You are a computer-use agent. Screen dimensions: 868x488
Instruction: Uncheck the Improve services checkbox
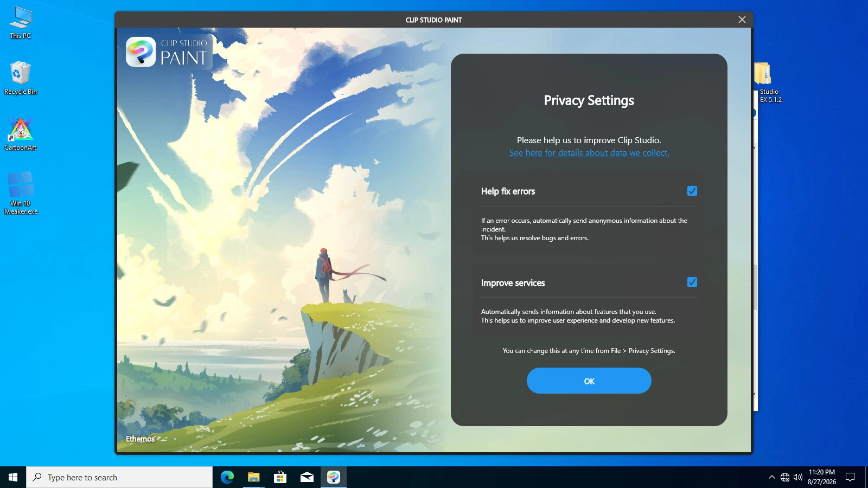point(692,282)
